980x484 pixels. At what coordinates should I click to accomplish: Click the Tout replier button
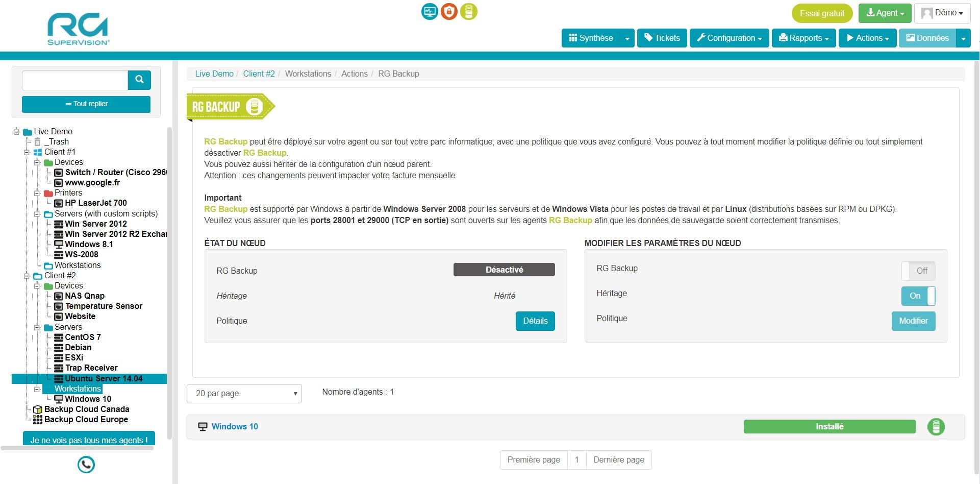86,104
